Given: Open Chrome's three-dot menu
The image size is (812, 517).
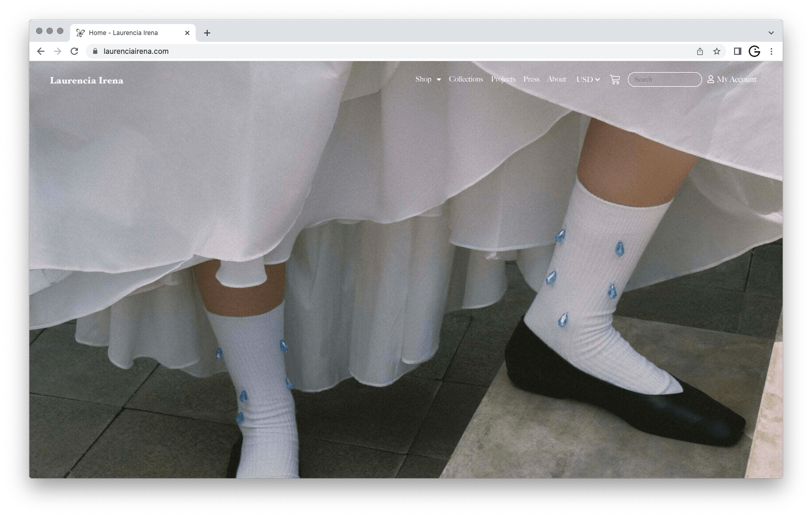Looking at the screenshot, I should pyautogui.click(x=771, y=51).
